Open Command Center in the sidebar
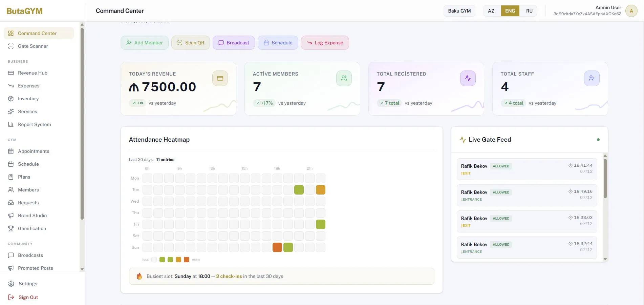The image size is (644, 305). 39,33
